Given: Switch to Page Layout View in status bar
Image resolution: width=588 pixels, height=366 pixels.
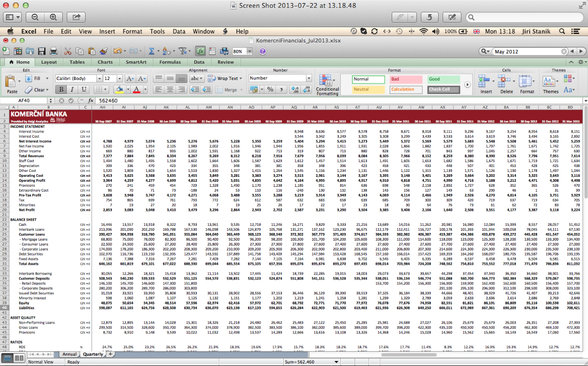Looking at the screenshot, I should (19, 359).
